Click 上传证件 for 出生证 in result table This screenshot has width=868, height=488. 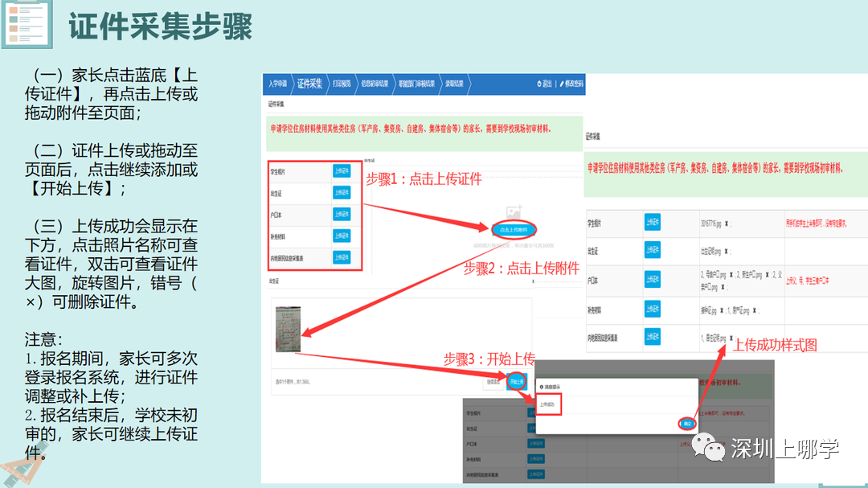coord(652,250)
